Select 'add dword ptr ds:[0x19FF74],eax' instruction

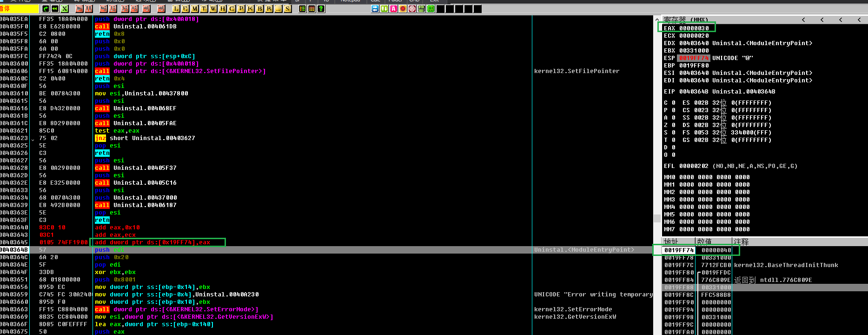pos(153,242)
